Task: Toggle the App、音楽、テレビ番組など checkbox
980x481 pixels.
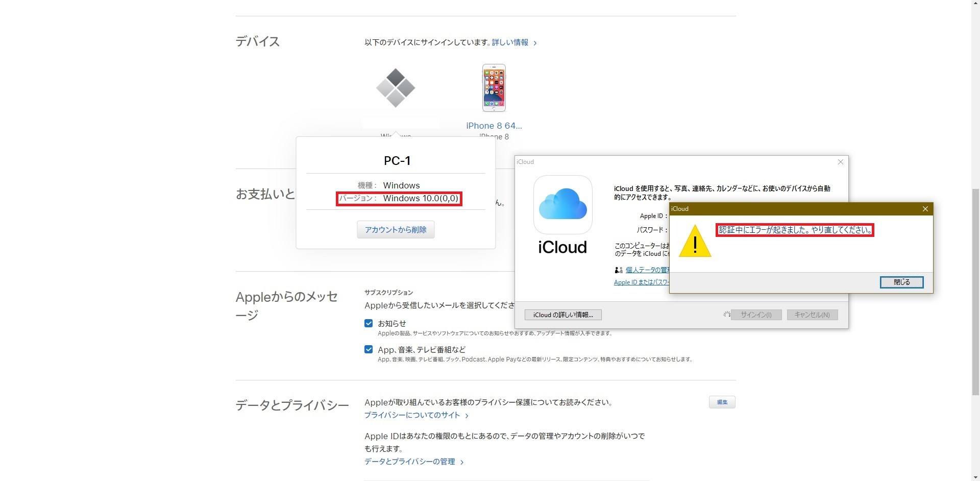Action: 369,349
